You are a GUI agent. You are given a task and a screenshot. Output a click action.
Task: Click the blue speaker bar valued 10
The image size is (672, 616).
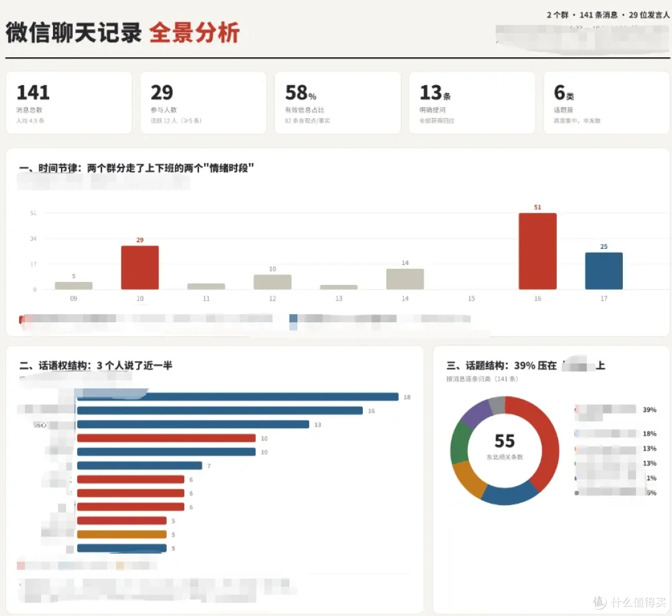click(x=166, y=452)
